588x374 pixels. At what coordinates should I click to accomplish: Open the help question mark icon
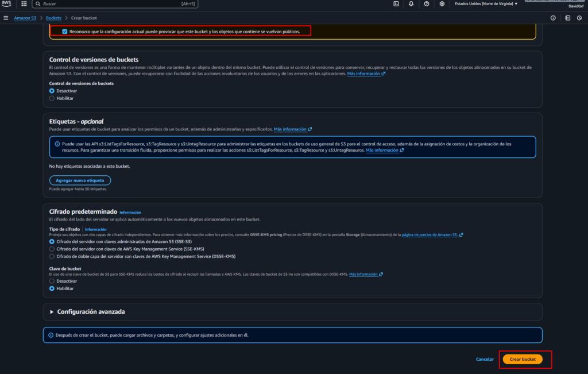click(427, 3)
